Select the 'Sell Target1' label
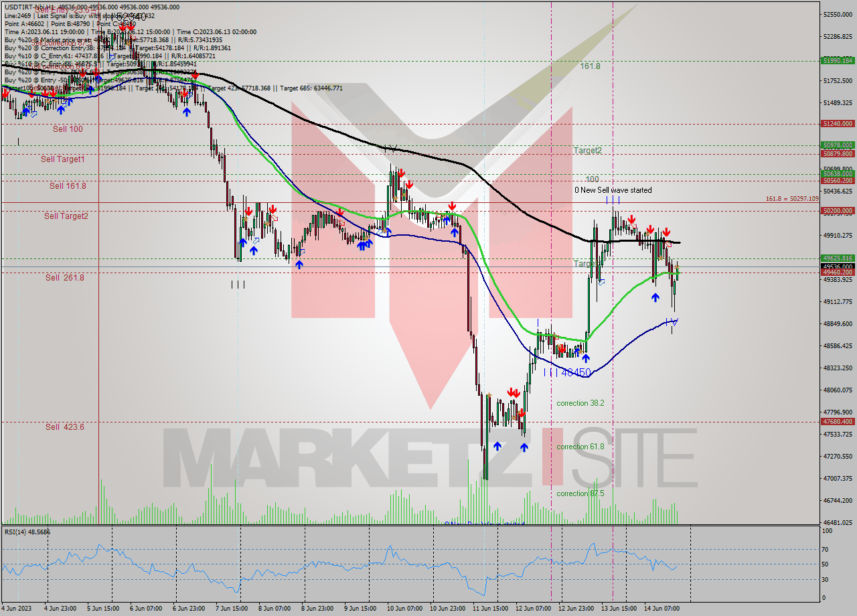This screenshot has width=857, height=616. click(x=63, y=159)
